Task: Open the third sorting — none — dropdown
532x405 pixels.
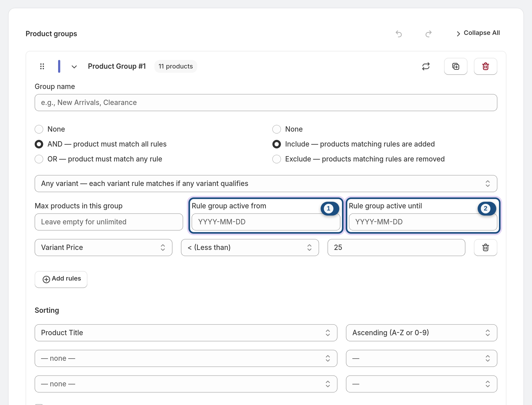Action: click(x=186, y=384)
